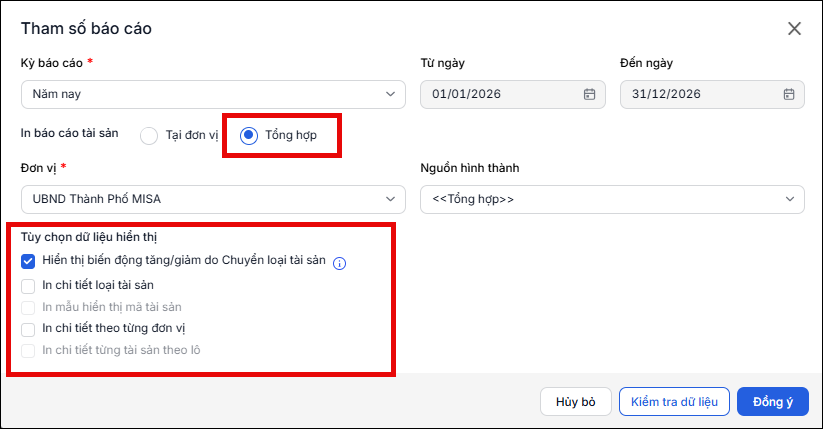Confirm with the Đồng ý button
This screenshot has height=429, width=823.
click(773, 402)
